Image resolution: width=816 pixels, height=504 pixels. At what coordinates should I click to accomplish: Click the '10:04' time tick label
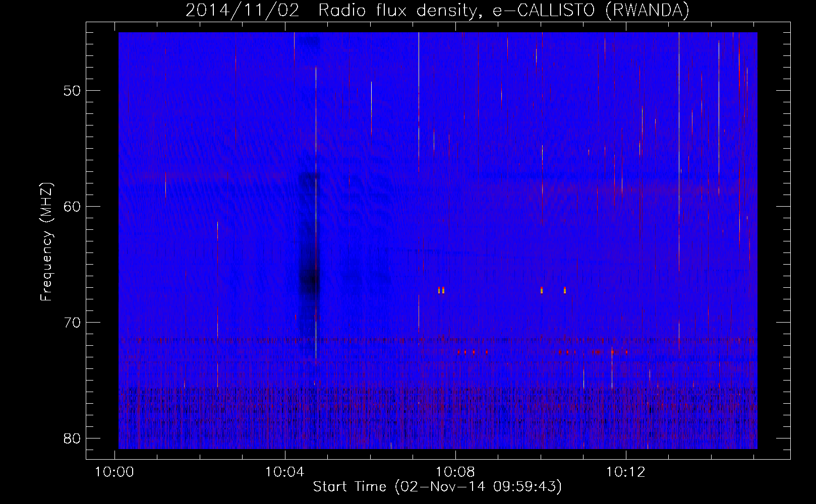[285, 472]
